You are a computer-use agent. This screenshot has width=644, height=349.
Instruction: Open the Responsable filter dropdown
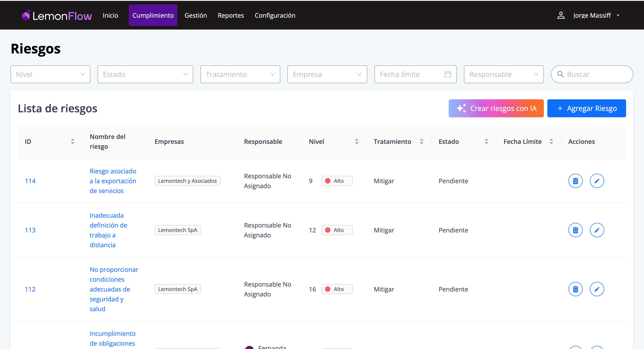click(x=503, y=74)
